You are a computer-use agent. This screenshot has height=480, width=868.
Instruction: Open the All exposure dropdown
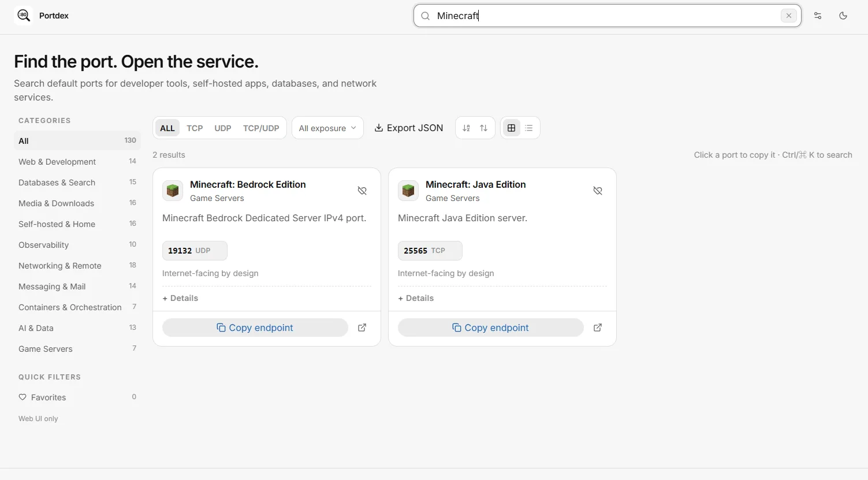[327, 128]
